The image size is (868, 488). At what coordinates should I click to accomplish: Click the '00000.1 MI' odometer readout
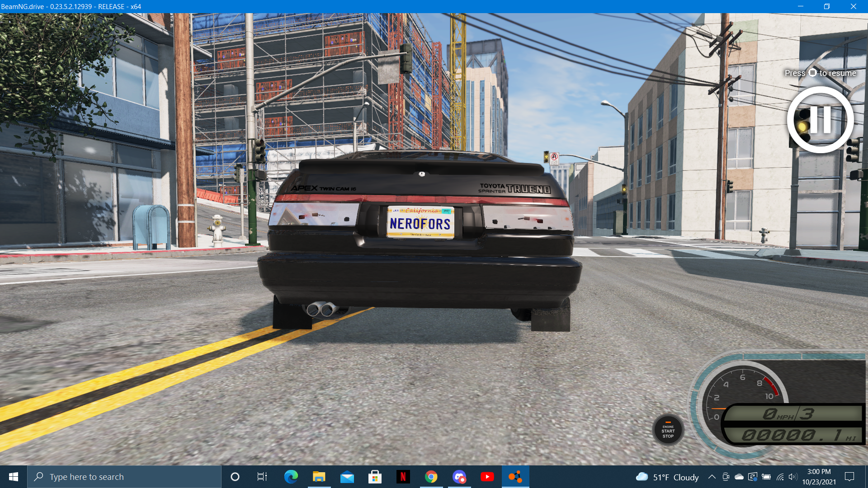point(799,435)
